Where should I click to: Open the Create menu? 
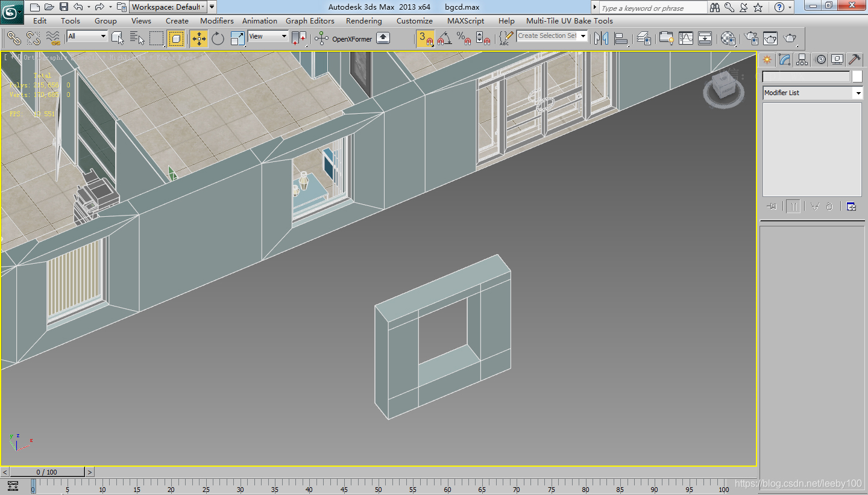[177, 20]
